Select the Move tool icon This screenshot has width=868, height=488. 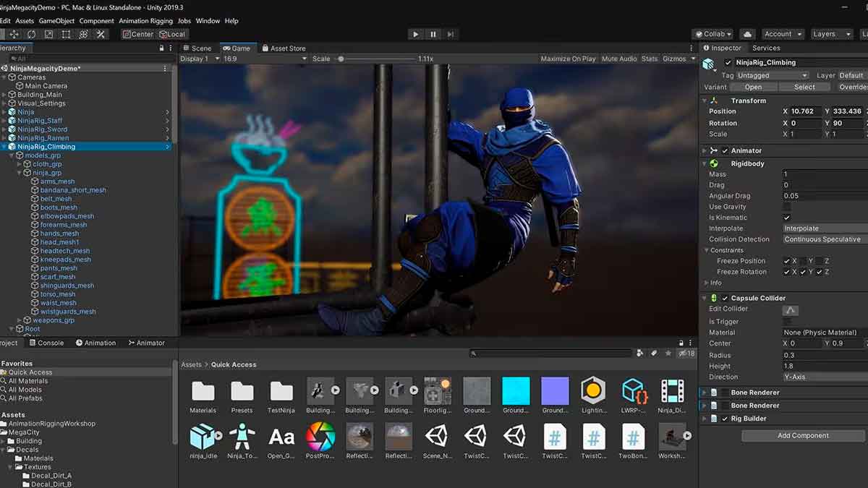(x=14, y=34)
